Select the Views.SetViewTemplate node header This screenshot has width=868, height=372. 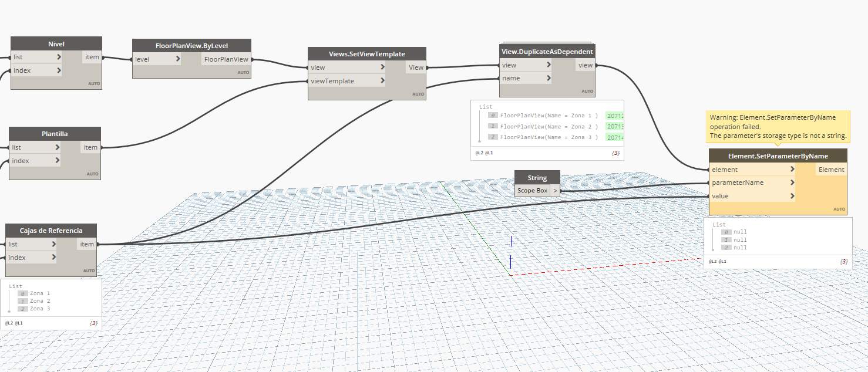(366, 53)
